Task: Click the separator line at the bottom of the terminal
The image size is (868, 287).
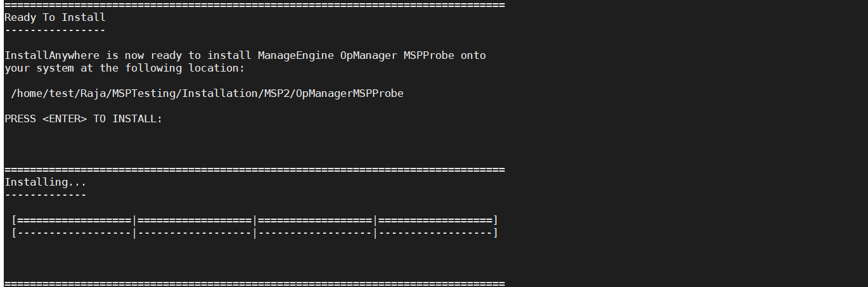Action: pos(255,283)
